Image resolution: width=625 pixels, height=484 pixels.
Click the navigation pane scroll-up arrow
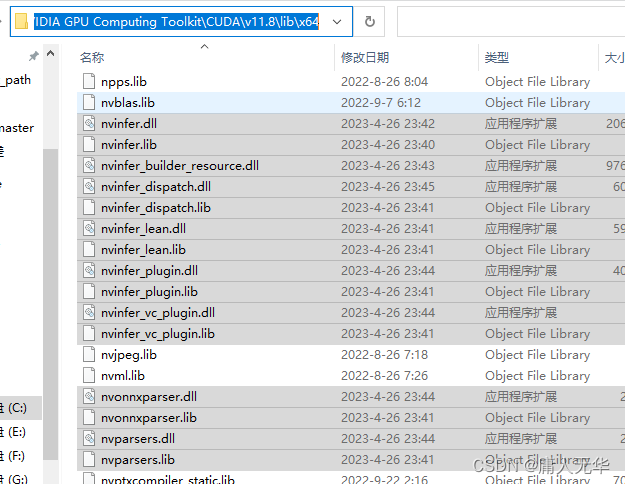(x=50, y=53)
